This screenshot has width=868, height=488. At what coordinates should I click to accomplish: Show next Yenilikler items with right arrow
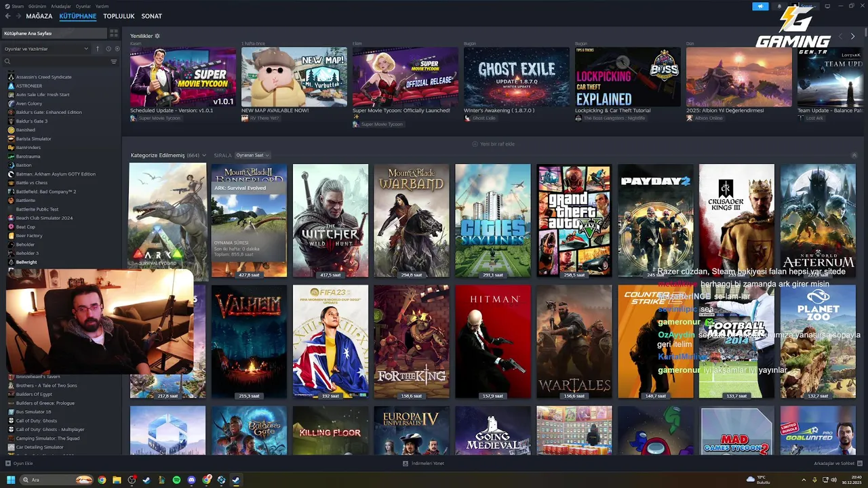coord(852,36)
